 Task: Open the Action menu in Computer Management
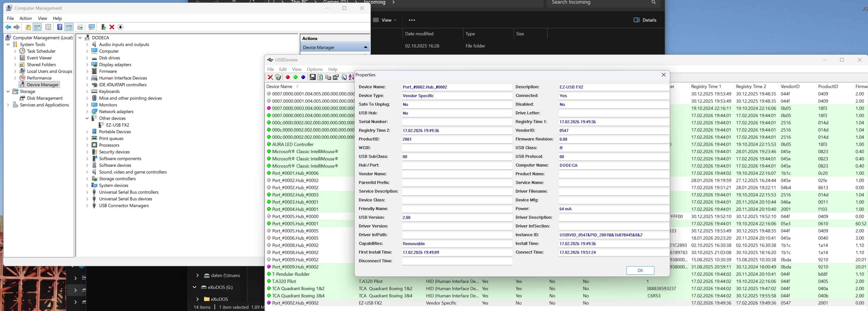(x=26, y=18)
